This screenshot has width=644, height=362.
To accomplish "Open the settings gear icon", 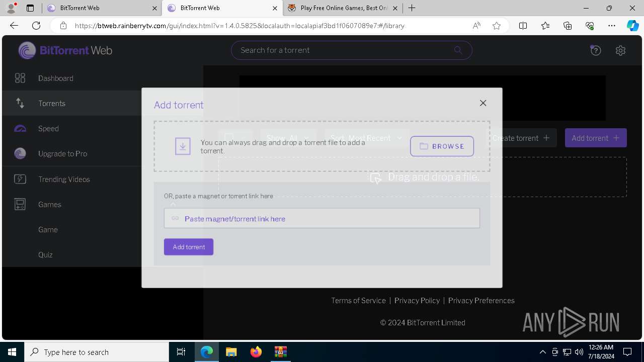I will click(620, 50).
